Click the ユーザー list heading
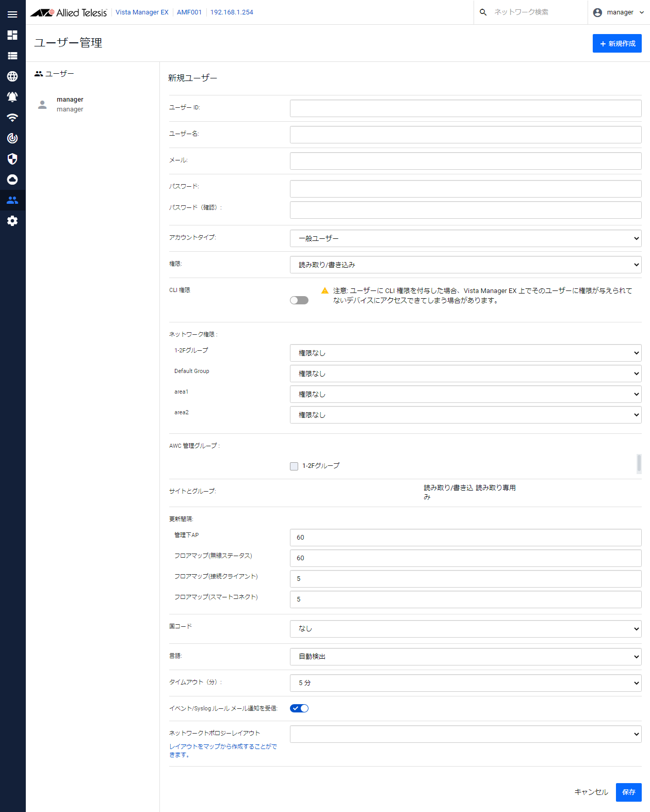The height and width of the screenshot is (812, 650). click(54, 74)
